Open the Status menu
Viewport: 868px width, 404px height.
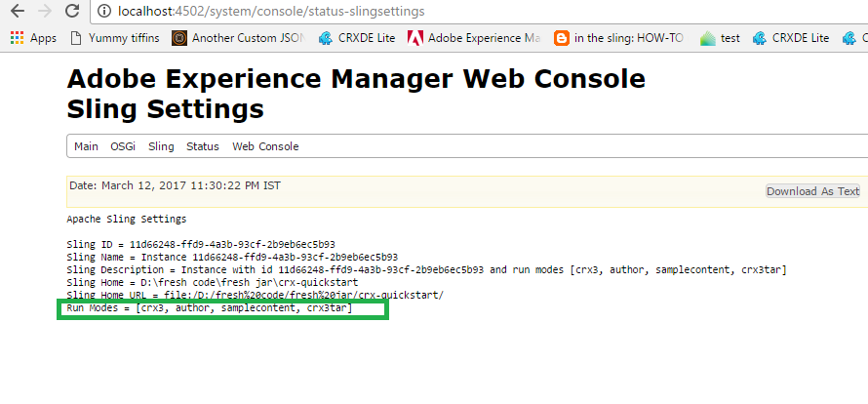[x=203, y=146]
